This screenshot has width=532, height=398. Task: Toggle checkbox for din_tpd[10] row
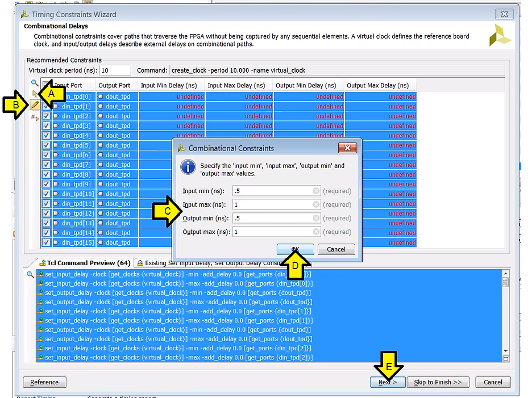(x=47, y=194)
